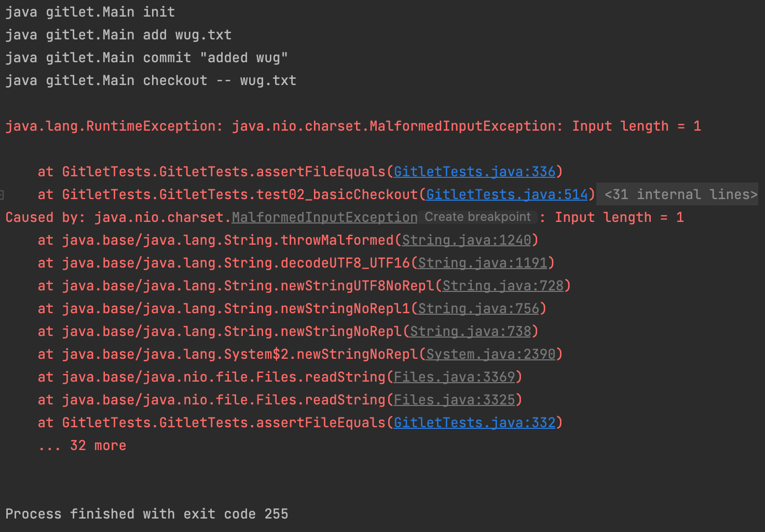The height and width of the screenshot is (532, 765).
Task: Click the 'Process finished with exit code 255' line
Action: point(146,514)
